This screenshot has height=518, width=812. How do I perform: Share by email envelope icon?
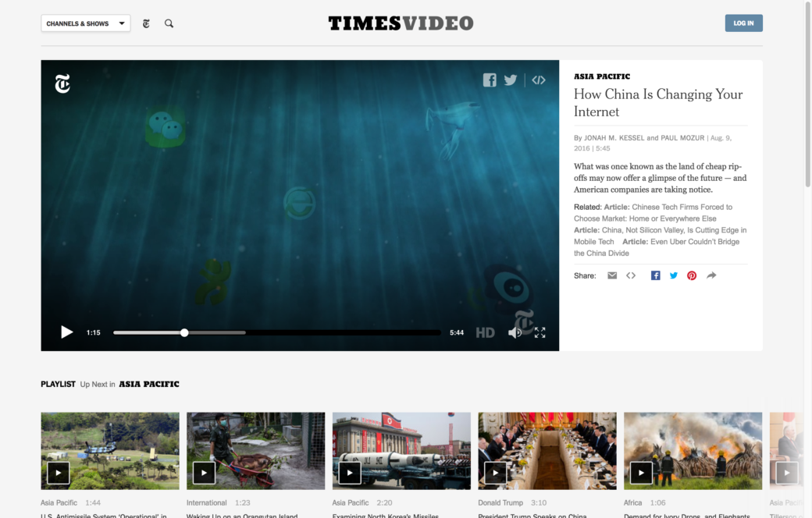[612, 275]
